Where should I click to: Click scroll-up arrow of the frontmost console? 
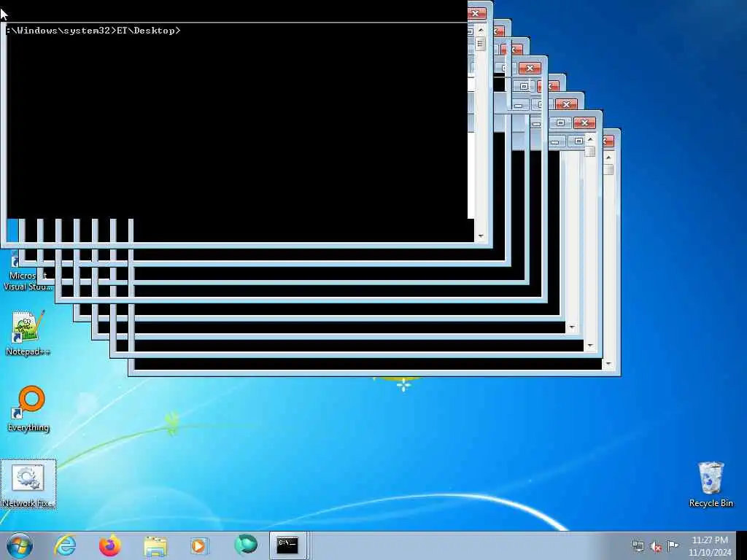click(x=480, y=30)
